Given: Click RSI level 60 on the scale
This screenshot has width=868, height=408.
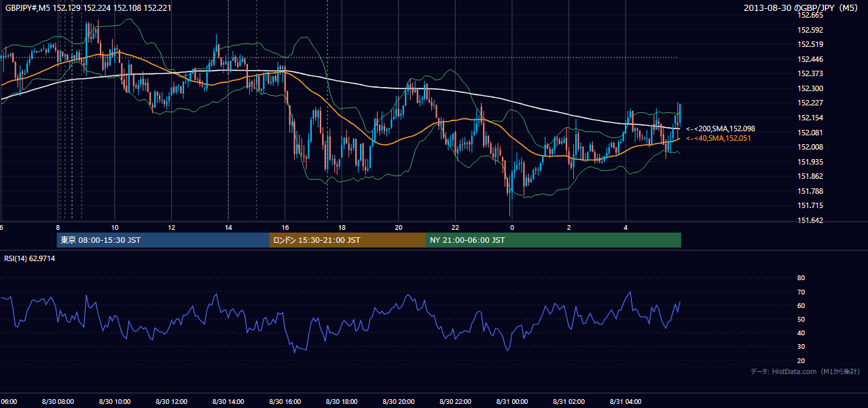Looking at the screenshot, I should tap(801, 305).
